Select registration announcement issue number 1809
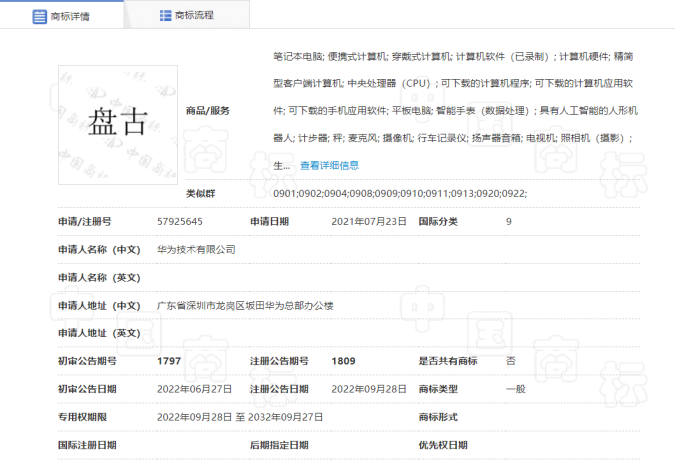Viewport: 676px width, 461px height. pos(344,361)
